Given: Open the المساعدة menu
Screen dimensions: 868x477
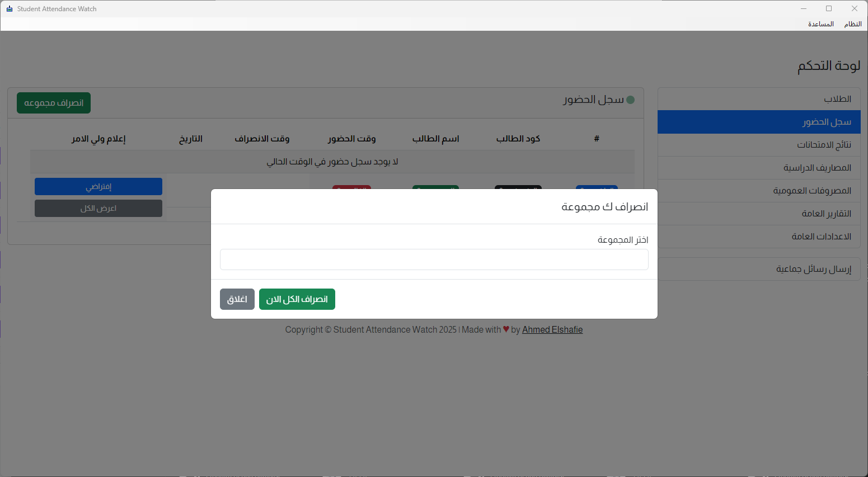Looking at the screenshot, I should click(820, 24).
